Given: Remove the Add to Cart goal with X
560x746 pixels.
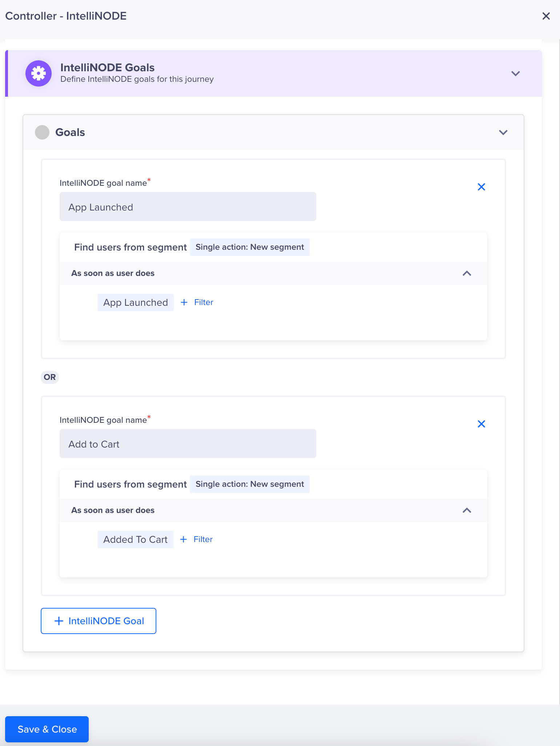Looking at the screenshot, I should click(x=481, y=424).
